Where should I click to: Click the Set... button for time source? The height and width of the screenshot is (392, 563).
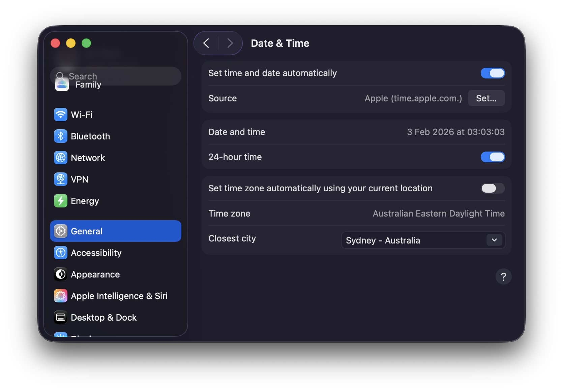point(486,98)
